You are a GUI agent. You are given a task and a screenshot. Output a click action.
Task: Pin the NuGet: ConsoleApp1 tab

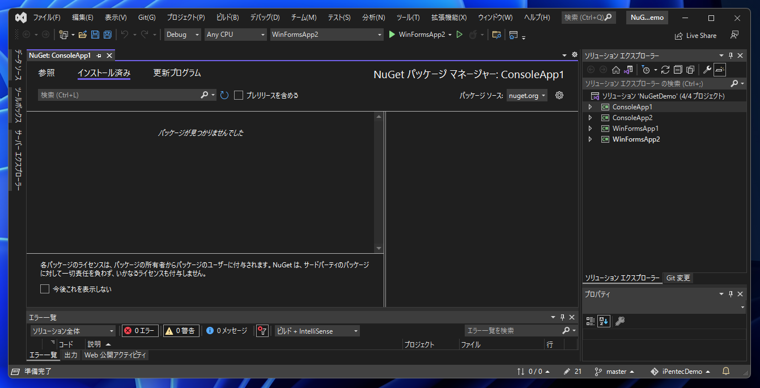pos(99,56)
